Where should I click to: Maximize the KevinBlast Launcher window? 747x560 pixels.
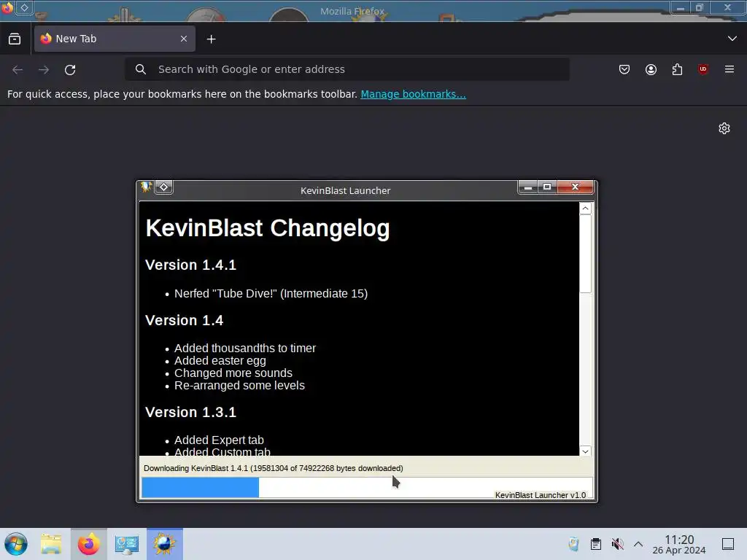coord(547,187)
